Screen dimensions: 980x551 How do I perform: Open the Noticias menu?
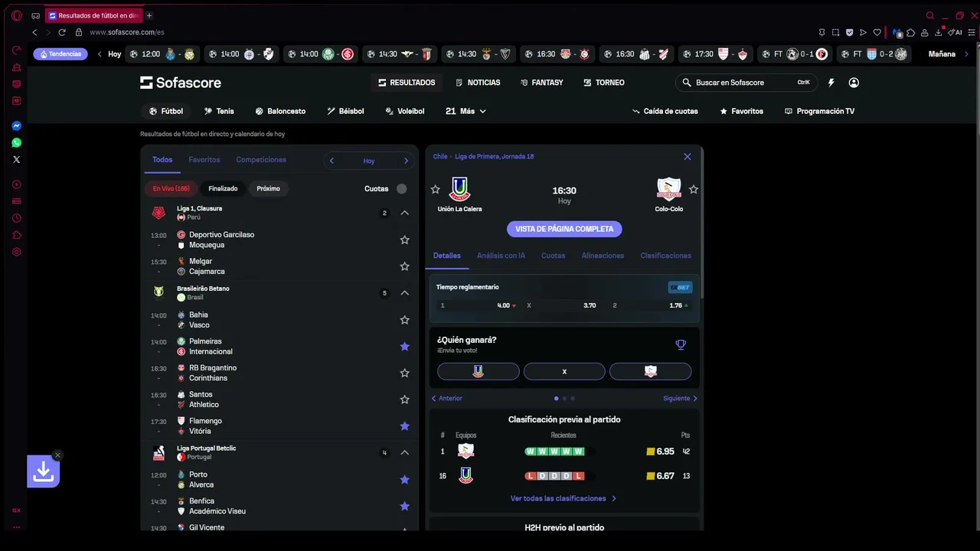coord(478,83)
